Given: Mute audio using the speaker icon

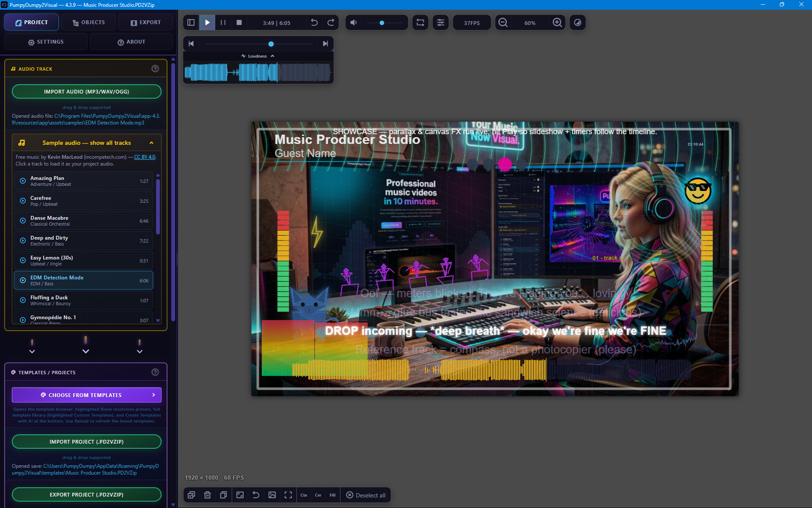Looking at the screenshot, I should pos(354,22).
